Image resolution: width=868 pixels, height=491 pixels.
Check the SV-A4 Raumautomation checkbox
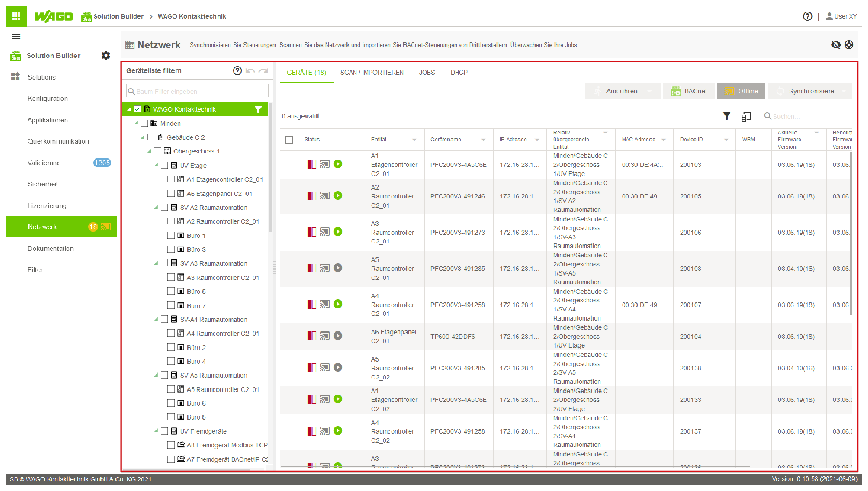pos(164,319)
